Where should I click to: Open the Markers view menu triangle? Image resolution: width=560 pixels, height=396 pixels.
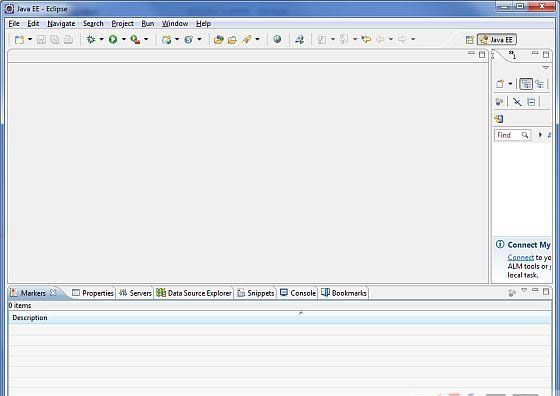tap(524, 291)
